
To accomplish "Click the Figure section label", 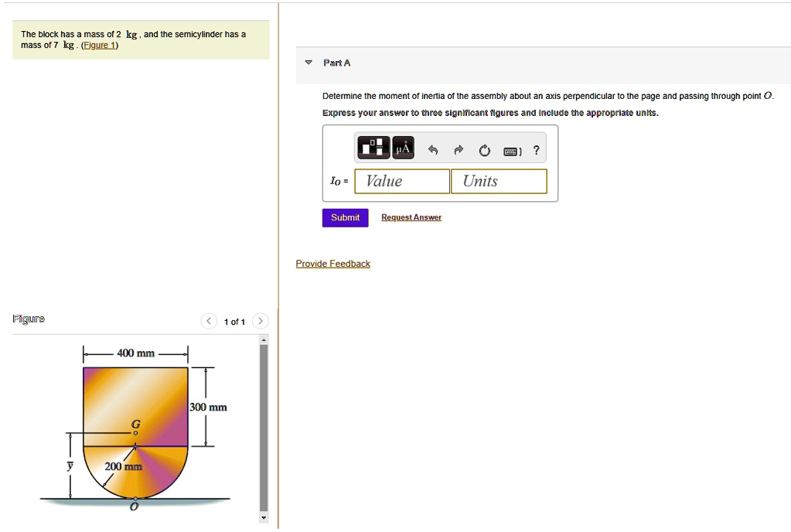I will [x=29, y=319].
